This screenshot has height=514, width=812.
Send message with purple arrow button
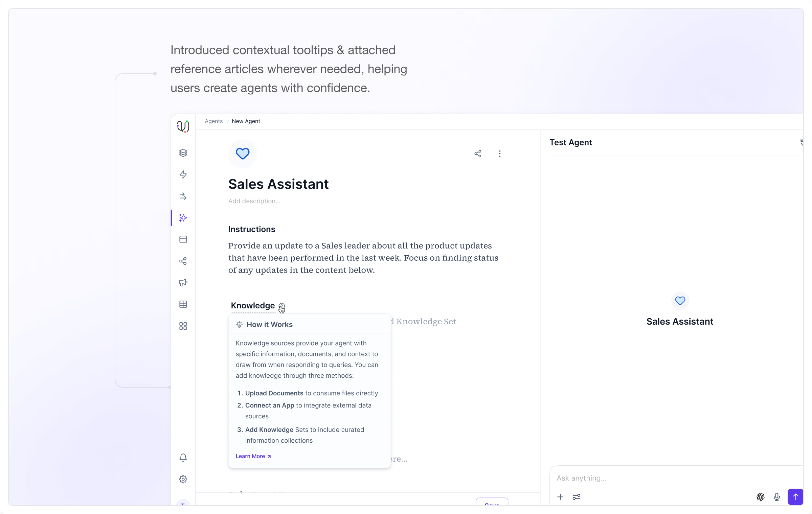pyautogui.click(x=795, y=497)
